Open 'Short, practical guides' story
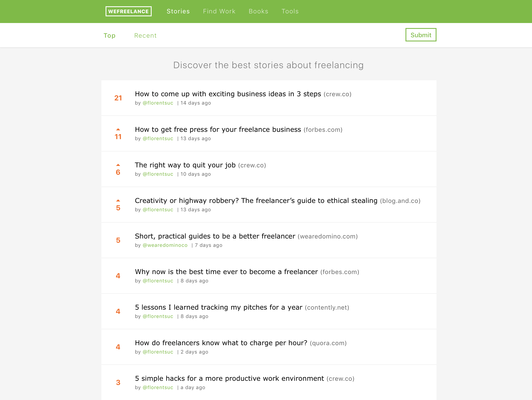 pyautogui.click(x=215, y=236)
